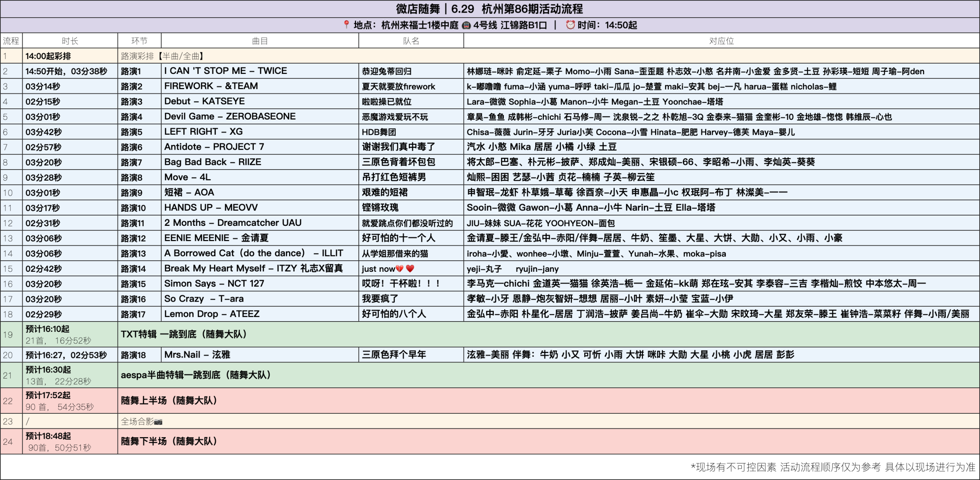Select song cell 'Break My Heart Myself – ITZY 礼志X留真'
The image size is (980, 480).
click(x=260, y=268)
